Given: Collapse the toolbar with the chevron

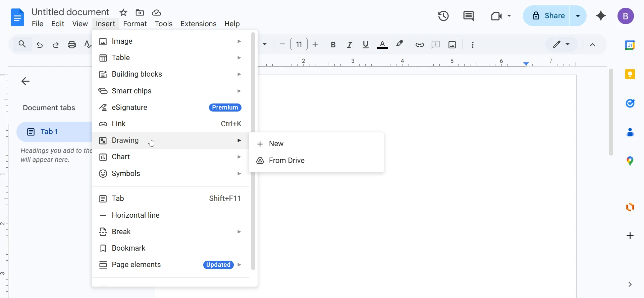Looking at the screenshot, I should pos(593,45).
